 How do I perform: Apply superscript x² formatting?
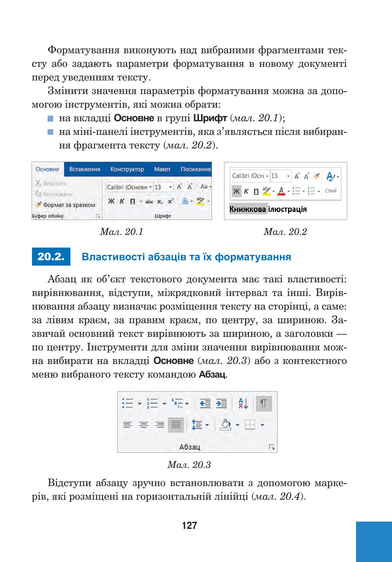tap(171, 201)
